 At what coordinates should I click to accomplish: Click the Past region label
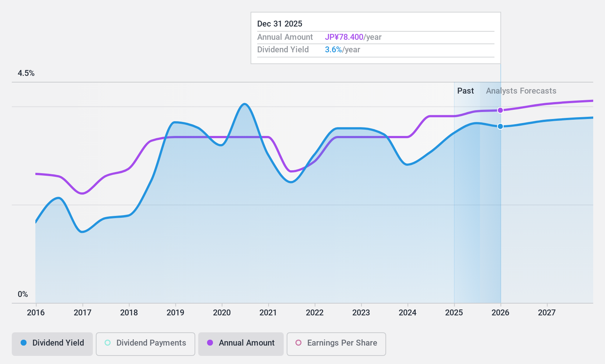(x=465, y=91)
